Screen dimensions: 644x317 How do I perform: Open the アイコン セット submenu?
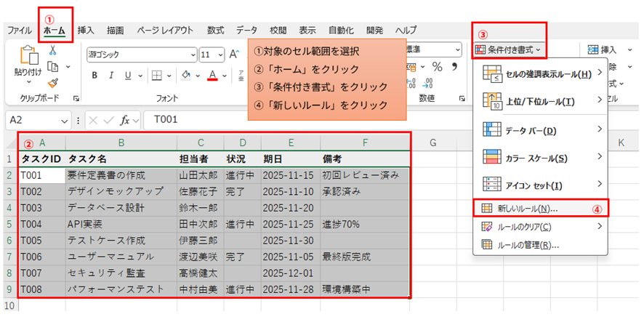540,185
